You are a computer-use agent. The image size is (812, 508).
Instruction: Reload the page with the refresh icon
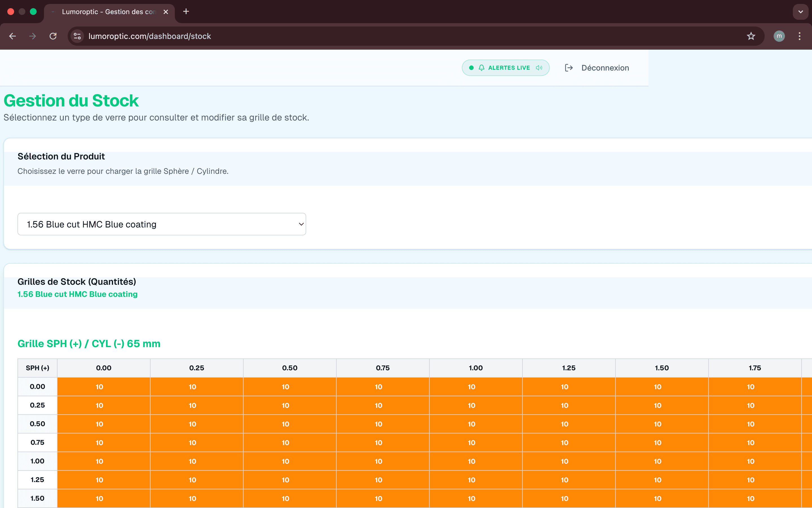53,36
